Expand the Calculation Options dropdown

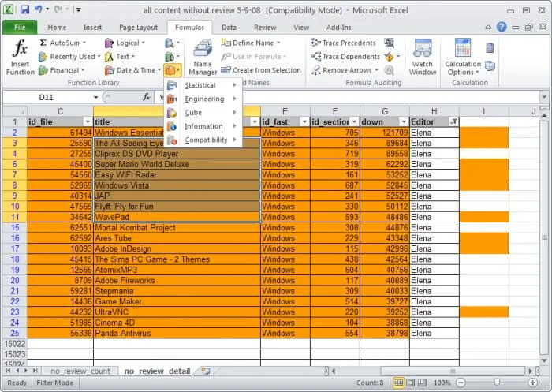click(462, 68)
